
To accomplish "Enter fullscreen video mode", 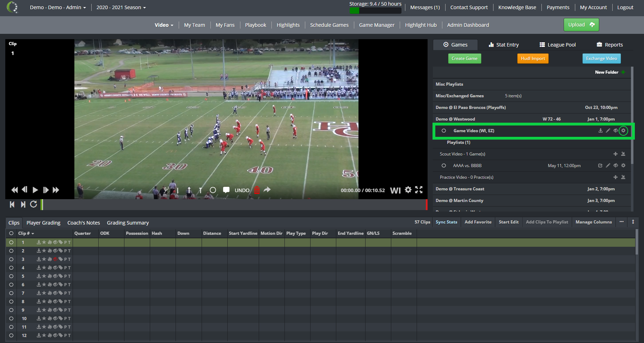I will (x=419, y=190).
